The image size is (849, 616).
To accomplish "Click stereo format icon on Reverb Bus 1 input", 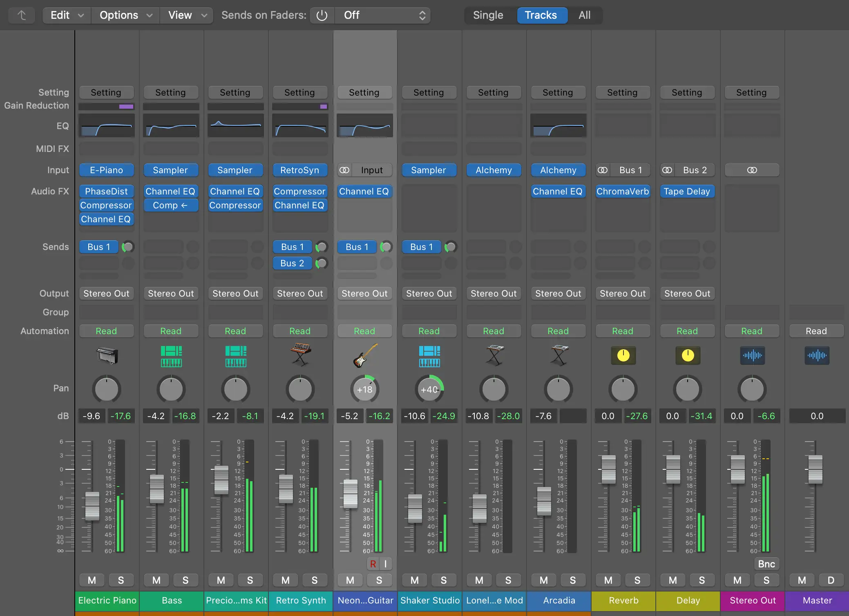I will pos(603,170).
